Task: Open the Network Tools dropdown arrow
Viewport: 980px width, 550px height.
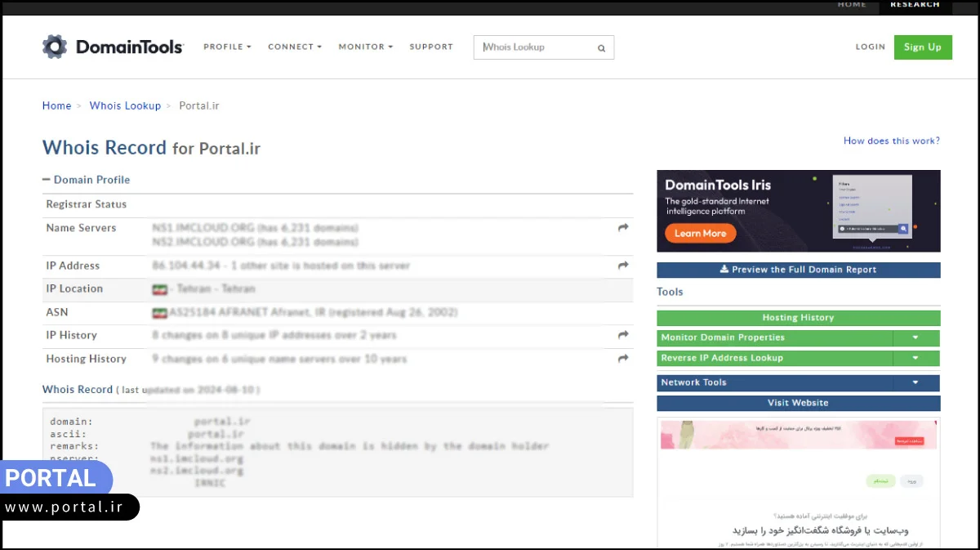Action: coord(915,382)
